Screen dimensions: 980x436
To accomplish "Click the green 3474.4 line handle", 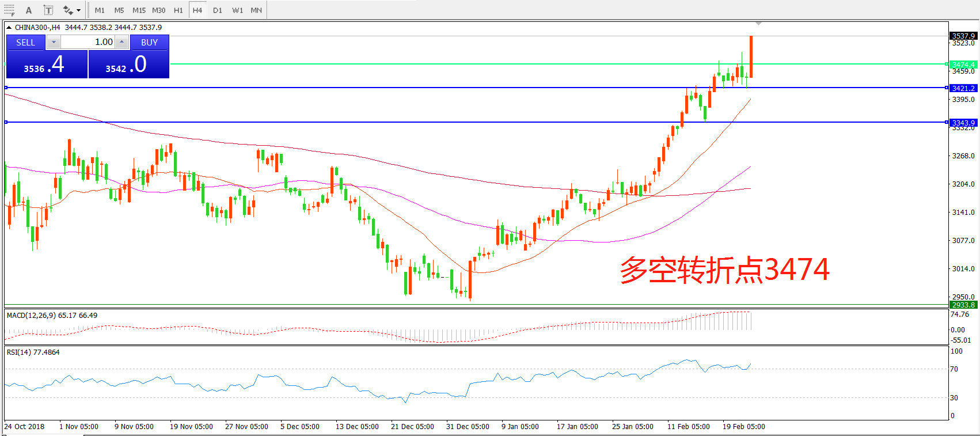I will (x=947, y=64).
